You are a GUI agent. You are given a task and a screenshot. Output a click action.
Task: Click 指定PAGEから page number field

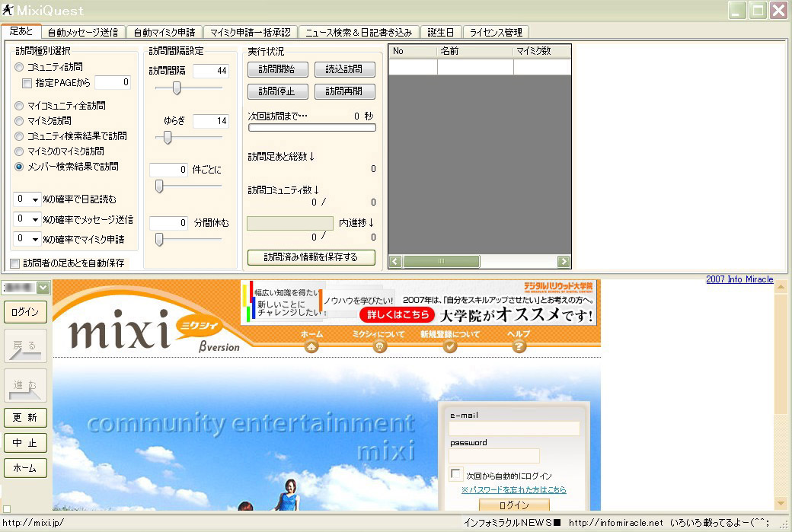pos(113,82)
